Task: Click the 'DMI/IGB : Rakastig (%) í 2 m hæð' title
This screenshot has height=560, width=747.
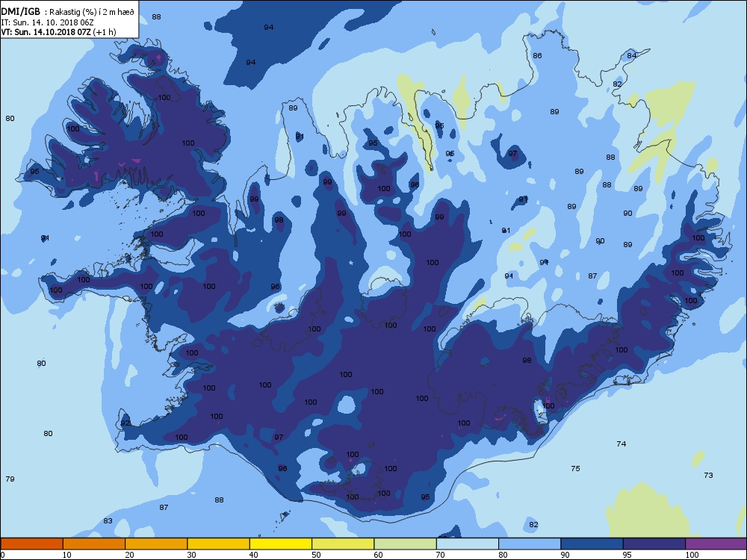Action: tap(68, 13)
